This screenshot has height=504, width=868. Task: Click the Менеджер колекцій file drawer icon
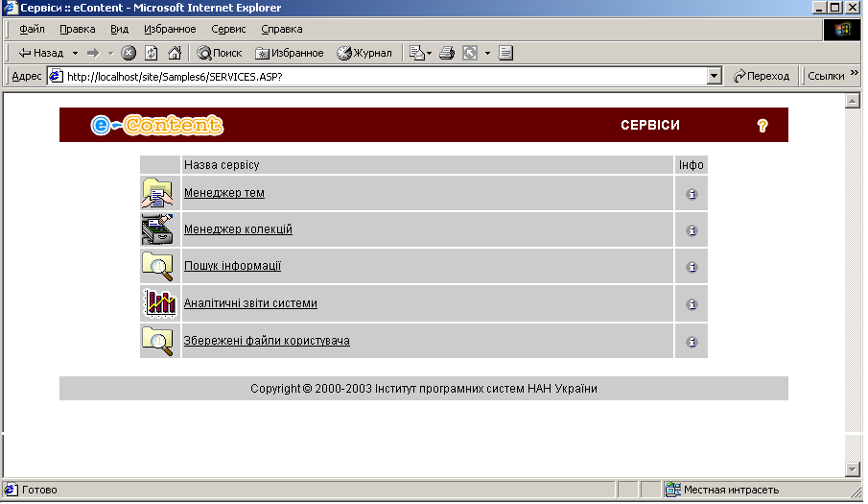coord(157,229)
